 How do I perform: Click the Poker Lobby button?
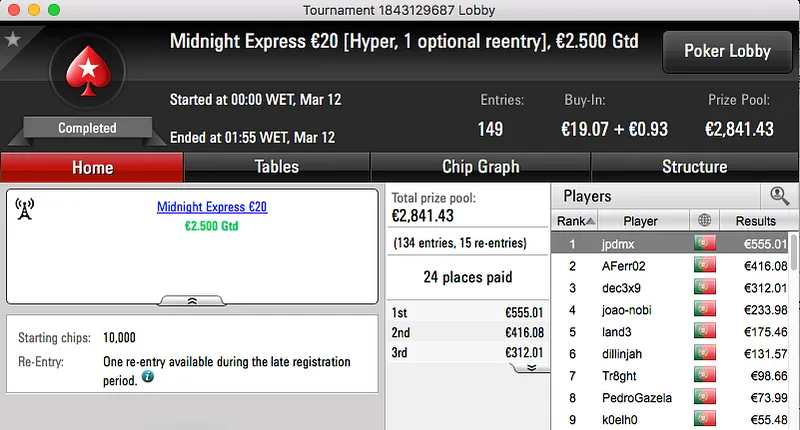[x=726, y=51]
